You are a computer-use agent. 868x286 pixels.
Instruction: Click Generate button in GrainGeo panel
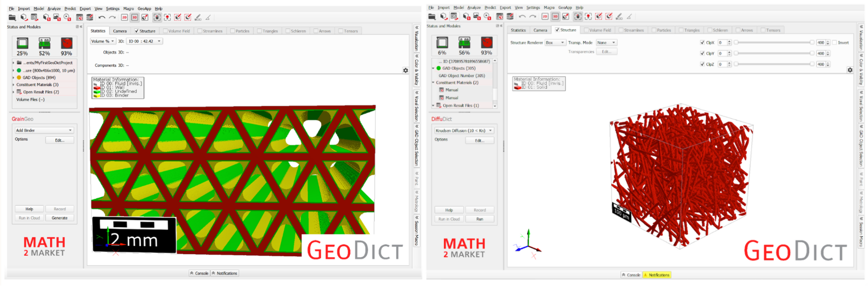(x=60, y=218)
